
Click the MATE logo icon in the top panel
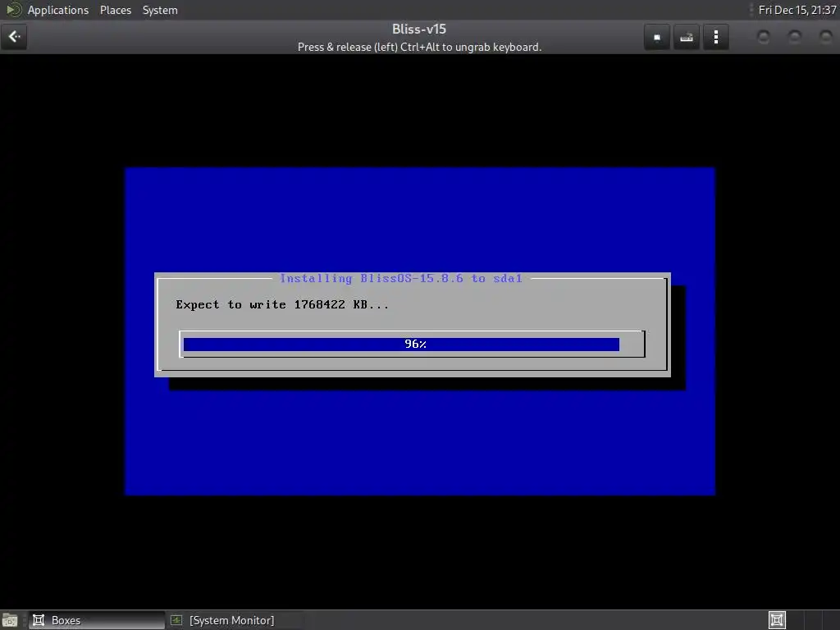pyautogui.click(x=13, y=10)
